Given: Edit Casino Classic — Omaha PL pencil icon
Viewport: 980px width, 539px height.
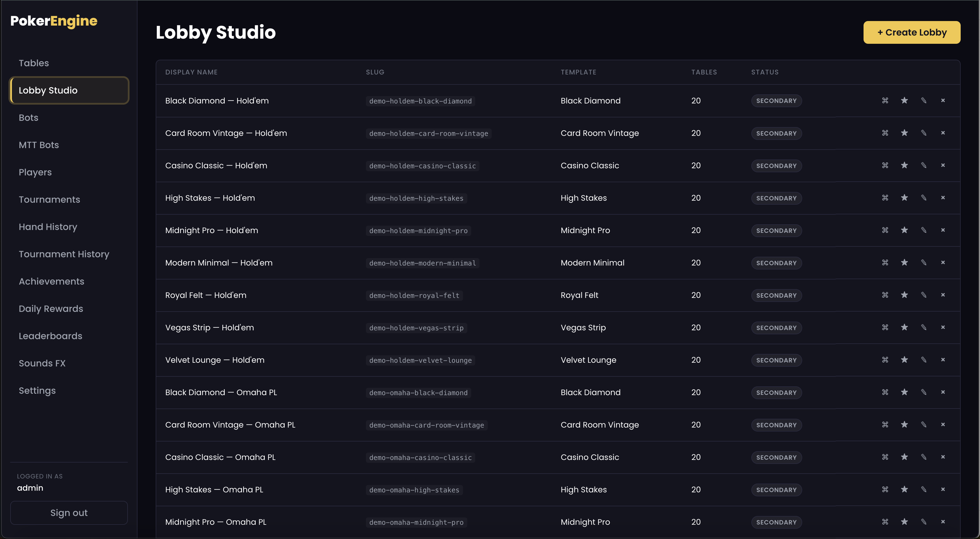Looking at the screenshot, I should coord(924,456).
